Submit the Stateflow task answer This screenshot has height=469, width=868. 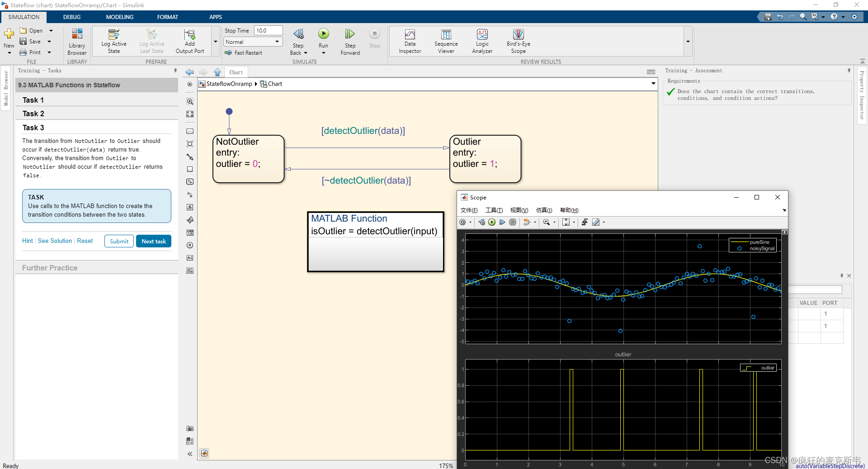point(118,241)
